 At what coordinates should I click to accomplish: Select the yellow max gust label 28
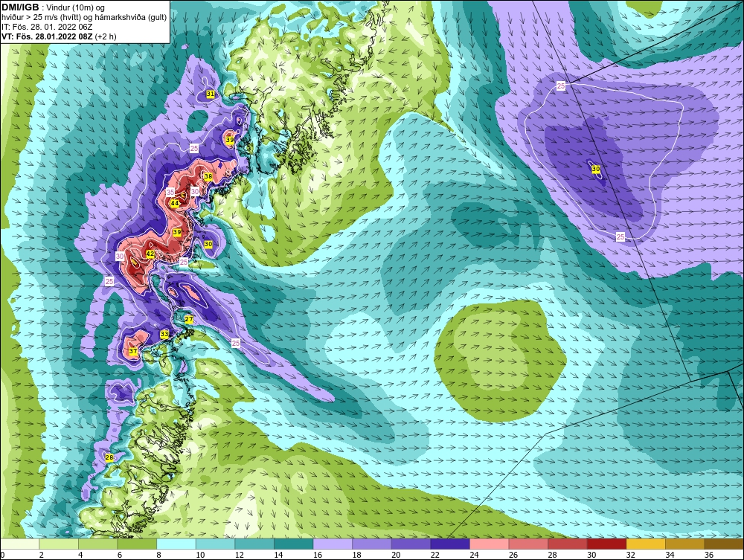coord(109,457)
